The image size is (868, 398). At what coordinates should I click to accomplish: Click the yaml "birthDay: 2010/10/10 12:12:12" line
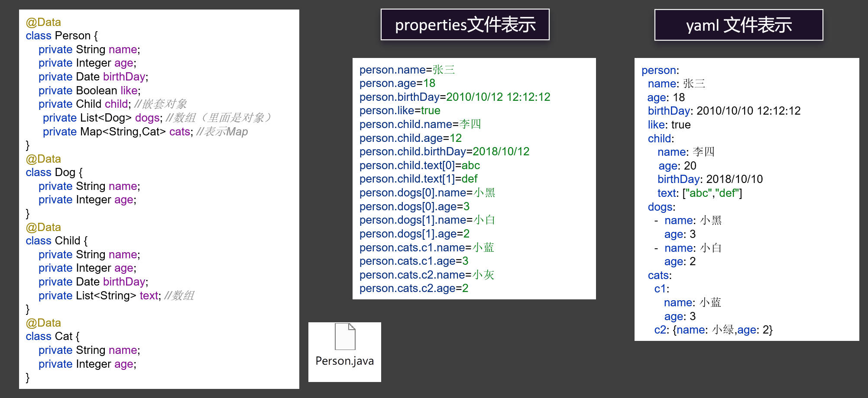(x=724, y=111)
